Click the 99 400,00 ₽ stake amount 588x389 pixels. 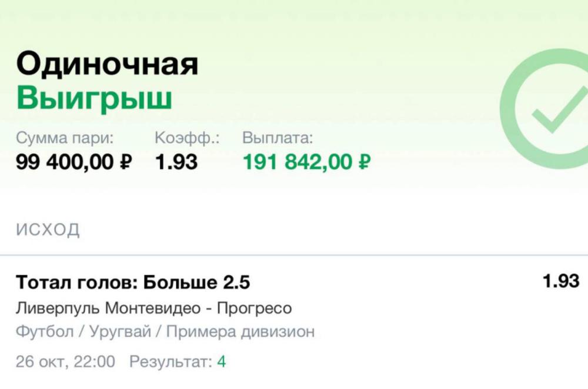click(74, 162)
